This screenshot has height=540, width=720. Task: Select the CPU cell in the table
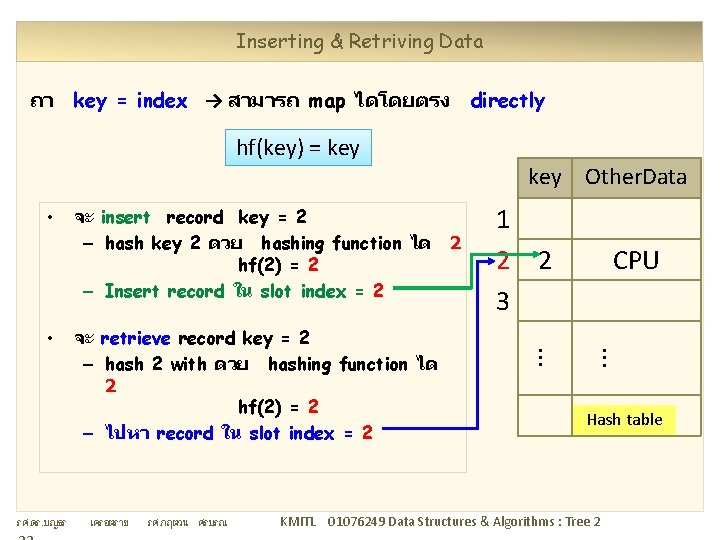click(x=636, y=260)
